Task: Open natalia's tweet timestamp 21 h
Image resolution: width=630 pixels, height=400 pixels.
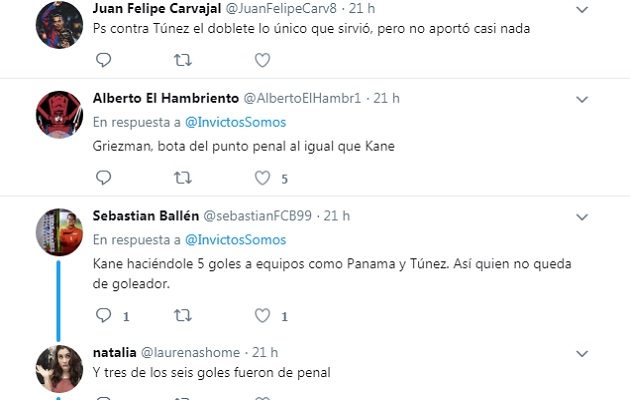Action: click(265, 353)
